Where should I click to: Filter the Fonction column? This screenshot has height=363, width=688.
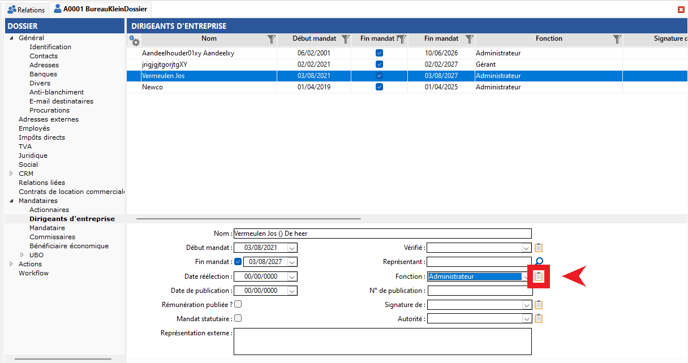click(x=617, y=40)
